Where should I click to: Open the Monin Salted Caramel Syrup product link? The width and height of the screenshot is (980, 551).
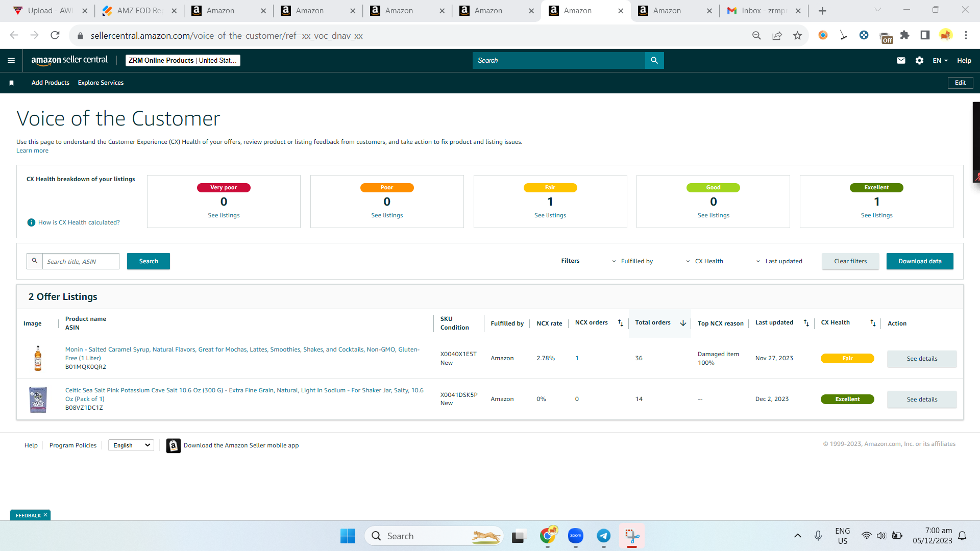[x=242, y=354]
